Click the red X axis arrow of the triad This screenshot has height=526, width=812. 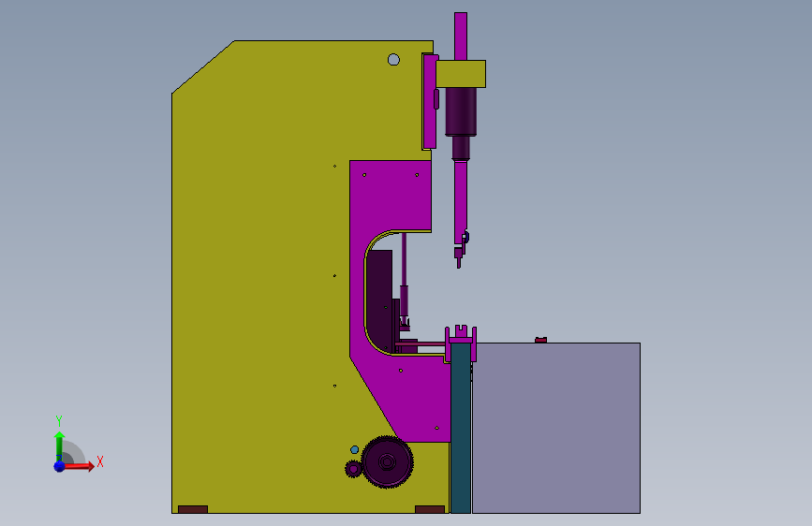tap(81, 466)
